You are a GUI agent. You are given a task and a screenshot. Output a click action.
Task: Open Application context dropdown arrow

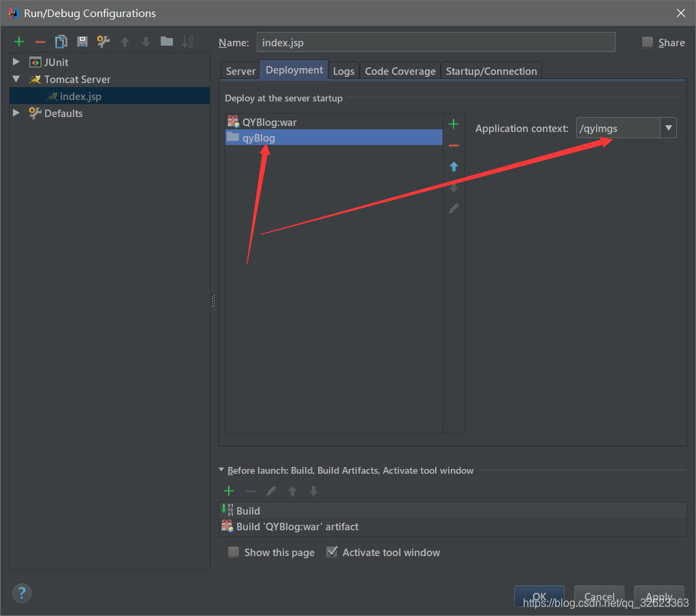[x=669, y=128]
